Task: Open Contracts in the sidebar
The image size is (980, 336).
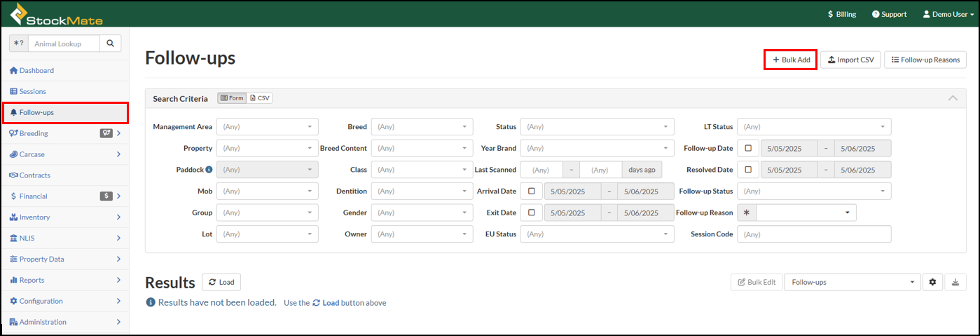Action: pos(64,175)
